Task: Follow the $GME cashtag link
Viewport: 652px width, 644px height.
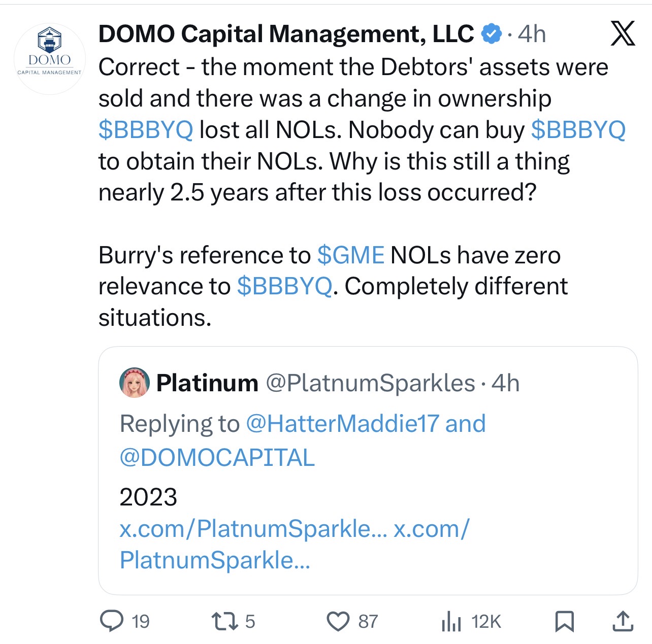Action: click(x=351, y=255)
